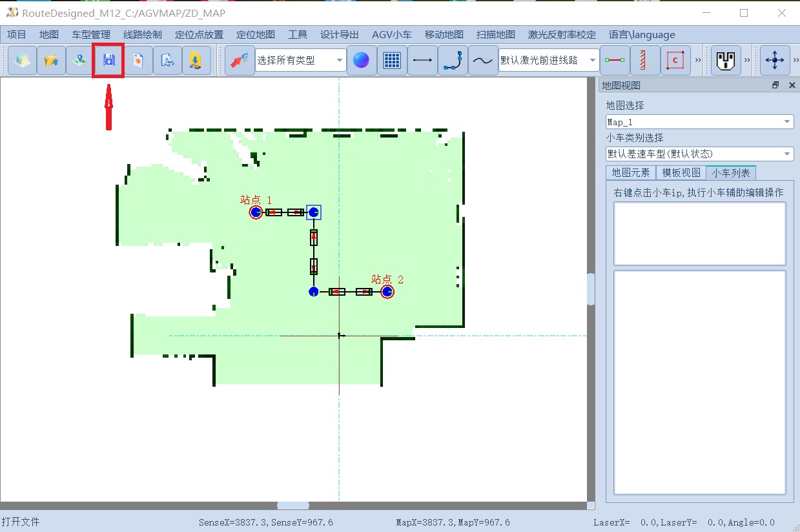Click the blue corner node left of 站点 2 route
The width and height of the screenshot is (800, 532).
(314, 292)
